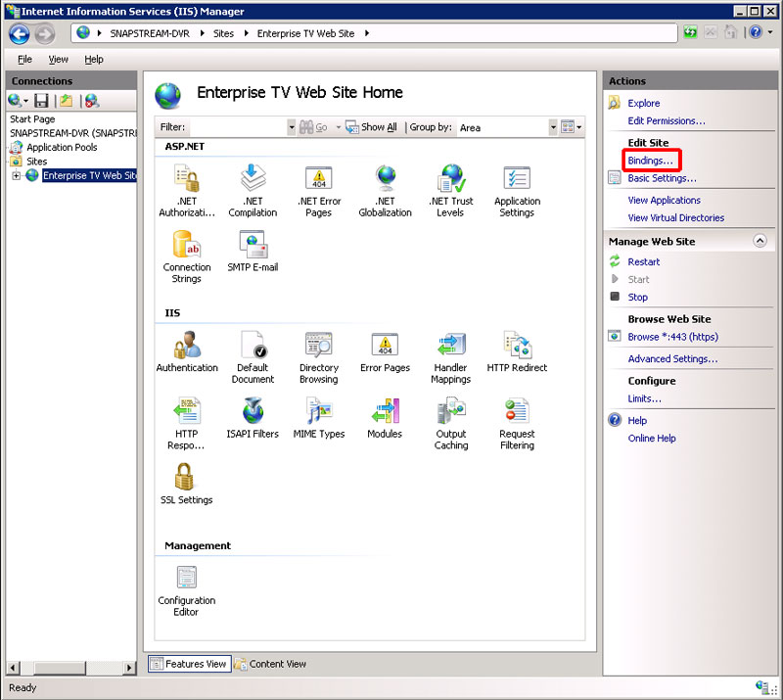783x700 pixels.
Task: Restart the web site
Action: click(644, 261)
